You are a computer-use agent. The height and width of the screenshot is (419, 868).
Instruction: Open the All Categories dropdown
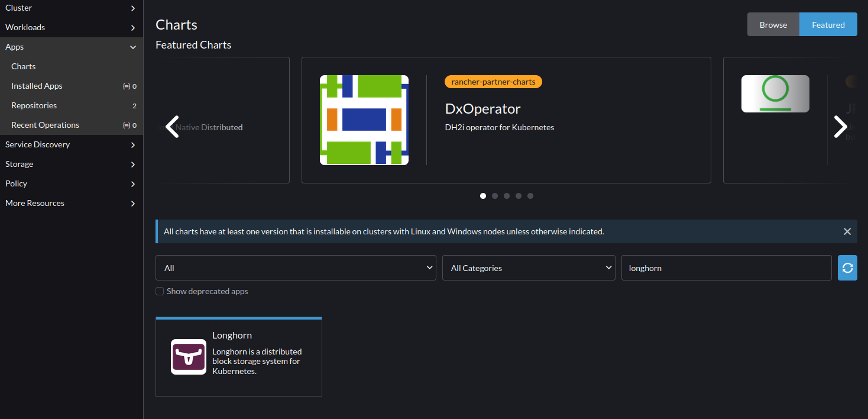(529, 268)
